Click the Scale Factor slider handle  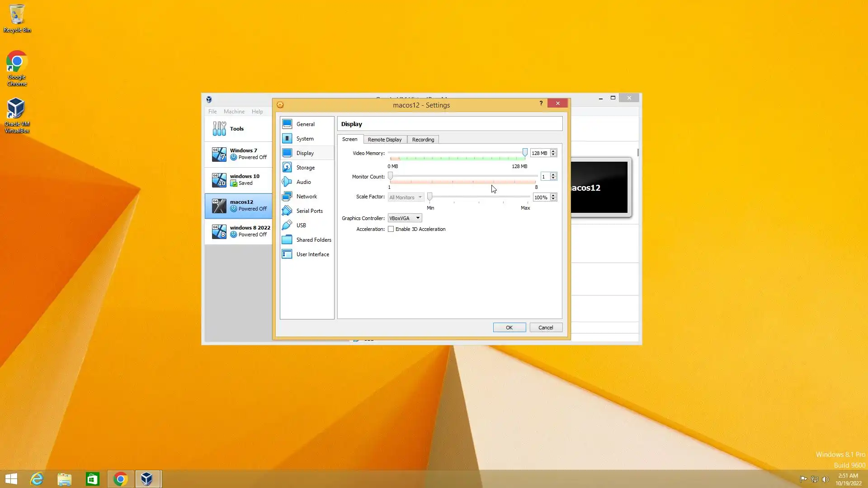430,197
